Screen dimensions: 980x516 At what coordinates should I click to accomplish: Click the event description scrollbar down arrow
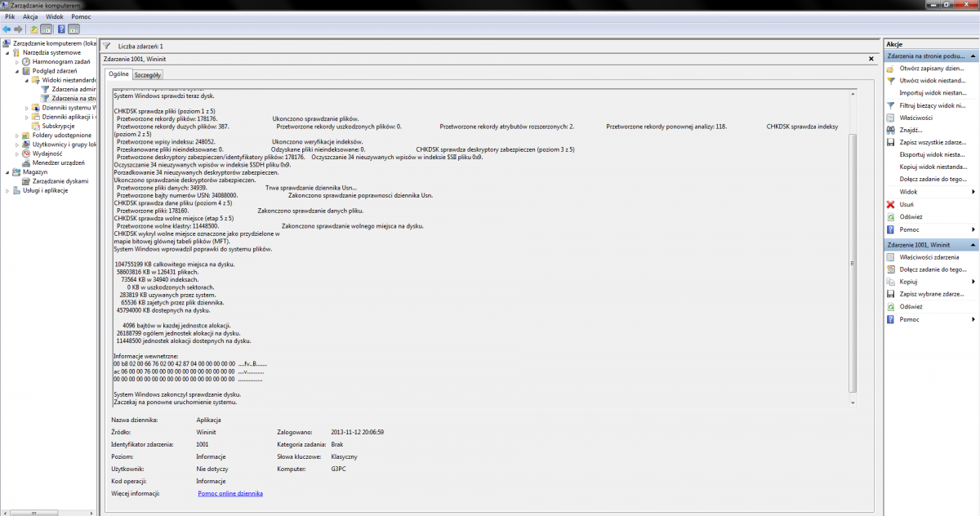click(x=853, y=402)
